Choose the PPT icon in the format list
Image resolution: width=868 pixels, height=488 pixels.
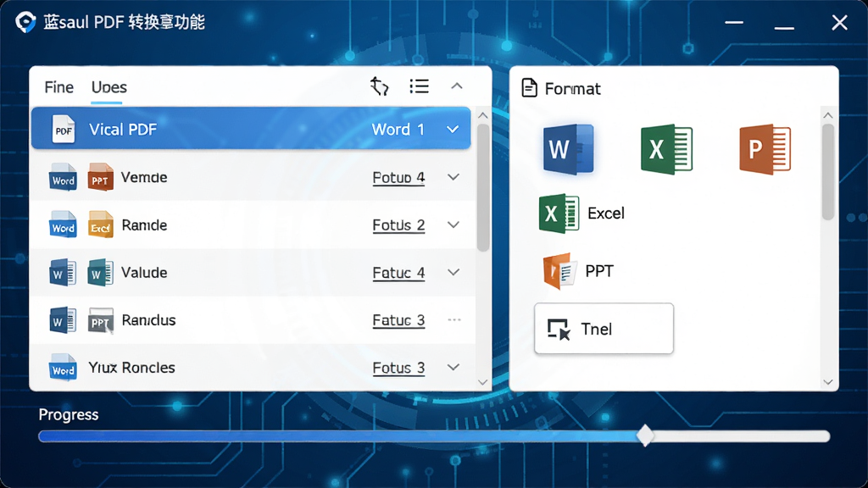coord(559,271)
